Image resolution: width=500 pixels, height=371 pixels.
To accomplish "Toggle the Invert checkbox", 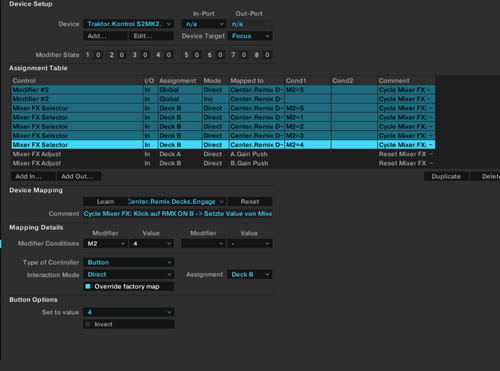I will tap(88, 324).
